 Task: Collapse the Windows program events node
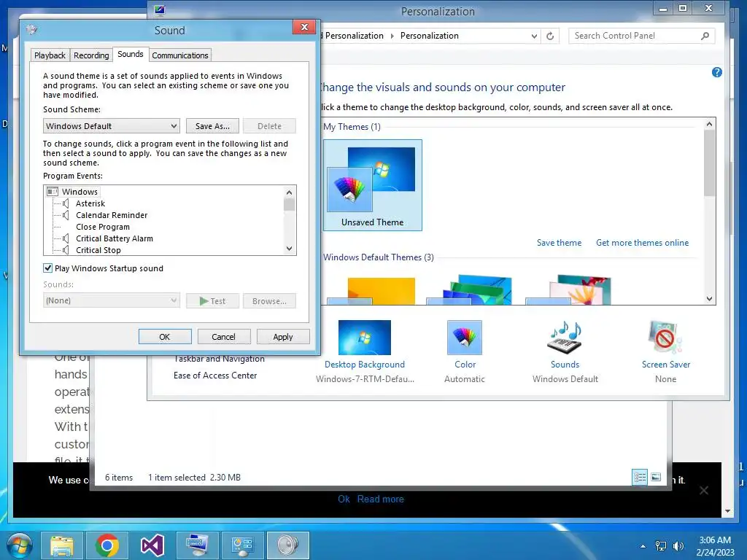coord(53,192)
